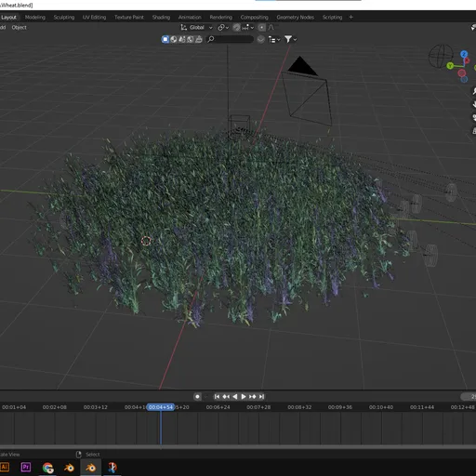Click the positive X axis on gizmo
Screen dimensions: 476x476
pyautogui.click(x=467, y=61)
